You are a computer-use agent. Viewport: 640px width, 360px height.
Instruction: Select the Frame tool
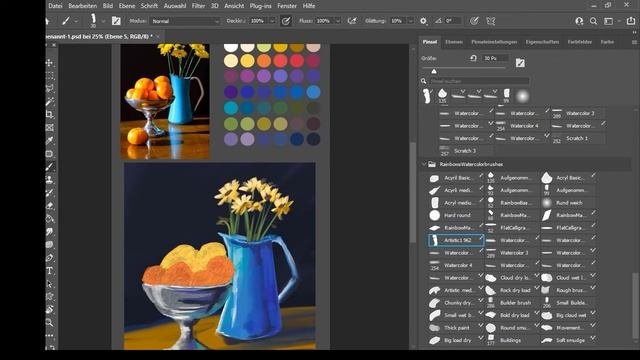coord(49,127)
